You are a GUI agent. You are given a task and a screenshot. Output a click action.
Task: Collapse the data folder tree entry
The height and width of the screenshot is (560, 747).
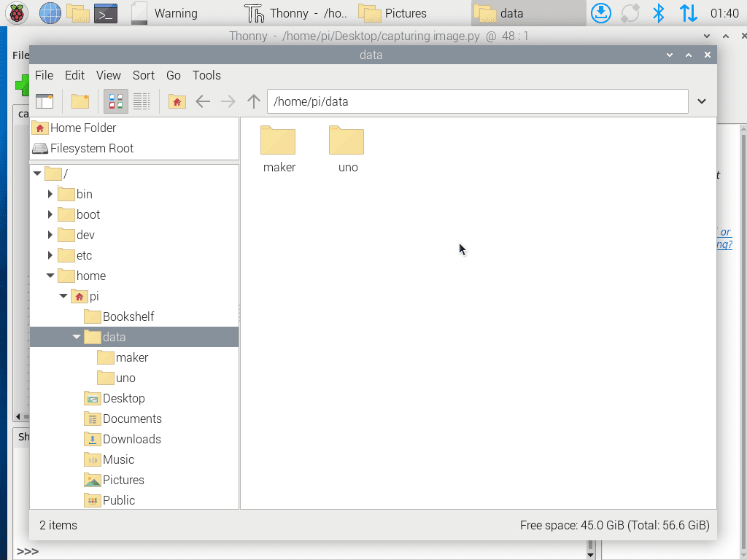point(77,337)
